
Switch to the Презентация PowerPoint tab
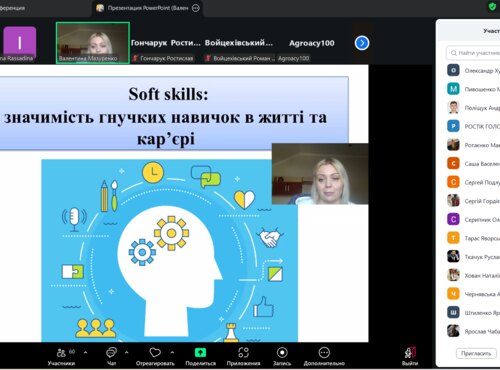pos(147,8)
